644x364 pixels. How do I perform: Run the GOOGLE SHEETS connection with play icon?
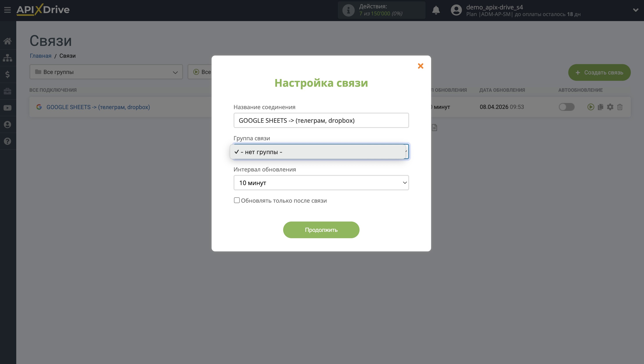point(590,107)
